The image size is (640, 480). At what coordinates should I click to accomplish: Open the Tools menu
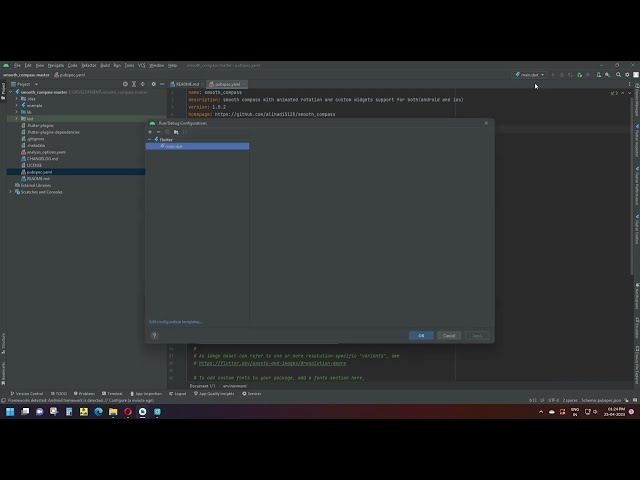pos(129,65)
